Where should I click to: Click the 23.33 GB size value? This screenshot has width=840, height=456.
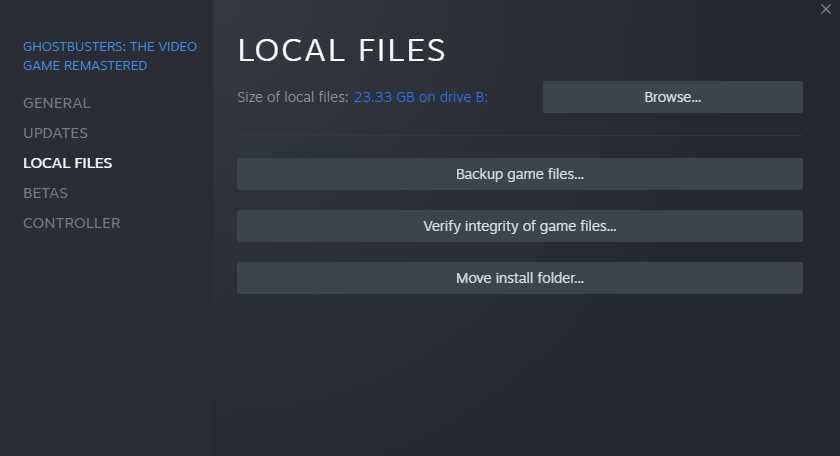coord(384,97)
